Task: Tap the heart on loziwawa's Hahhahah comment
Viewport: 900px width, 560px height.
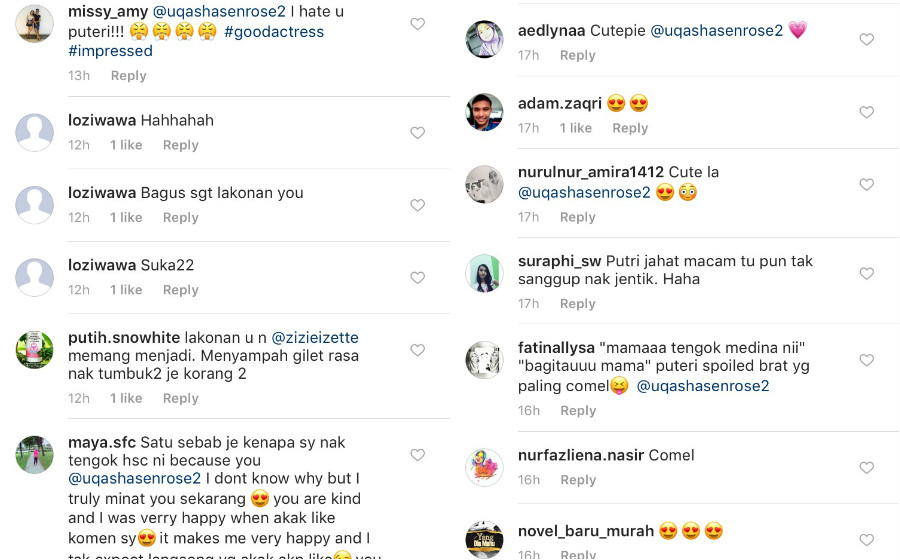Action: tap(417, 133)
